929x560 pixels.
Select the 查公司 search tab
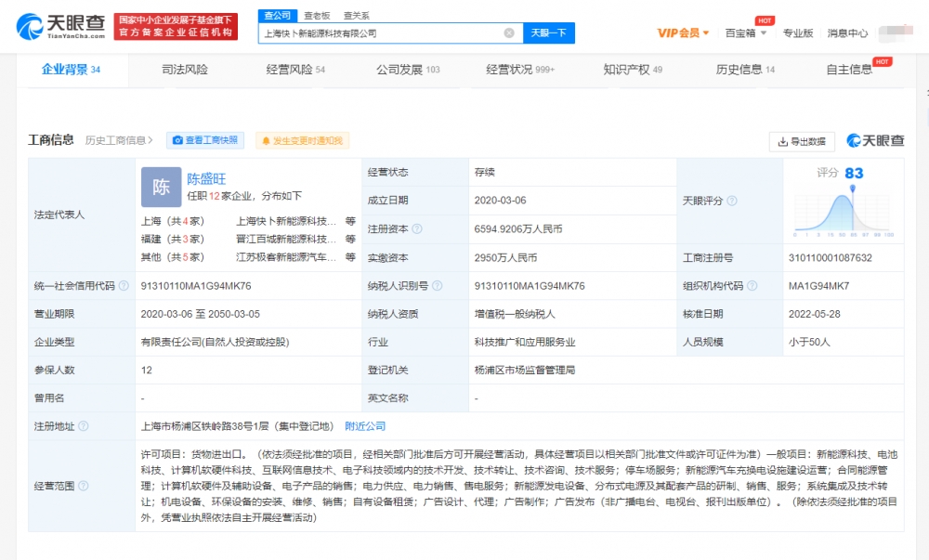pyautogui.click(x=277, y=16)
